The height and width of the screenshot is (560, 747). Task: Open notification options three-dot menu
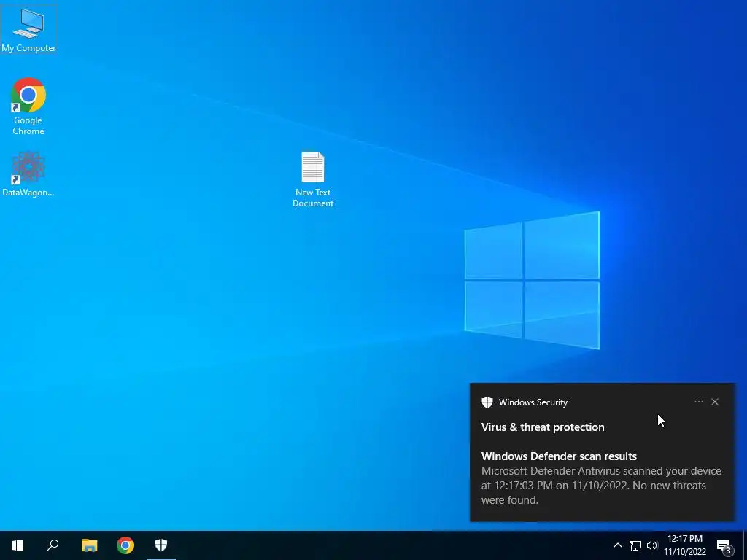[x=698, y=402]
